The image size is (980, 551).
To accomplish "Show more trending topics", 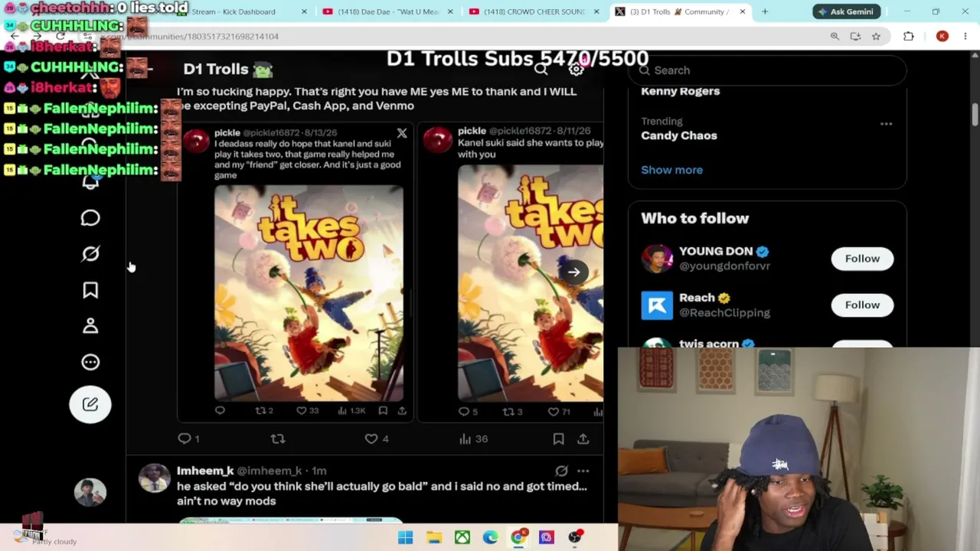I will 671,170.
